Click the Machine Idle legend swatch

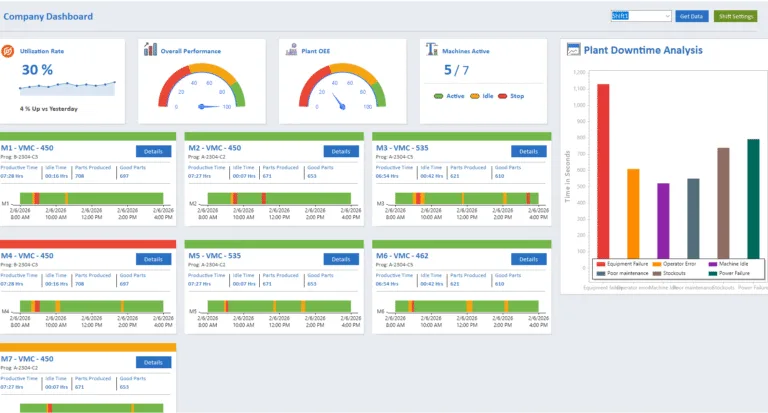click(713, 264)
